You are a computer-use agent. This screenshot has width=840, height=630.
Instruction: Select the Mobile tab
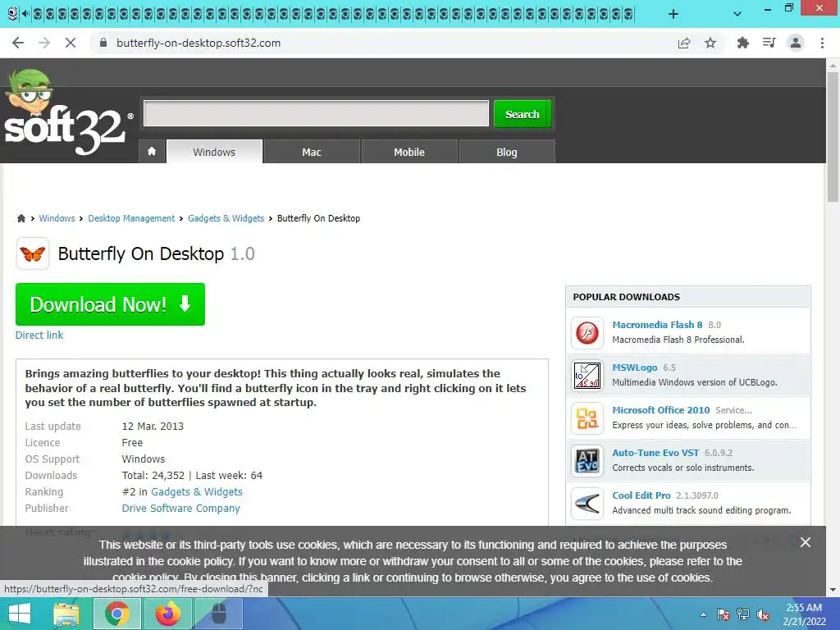[409, 152]
